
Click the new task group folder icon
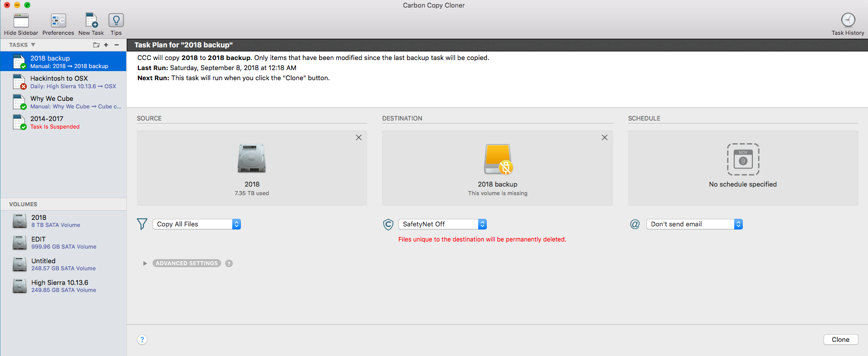96,45
